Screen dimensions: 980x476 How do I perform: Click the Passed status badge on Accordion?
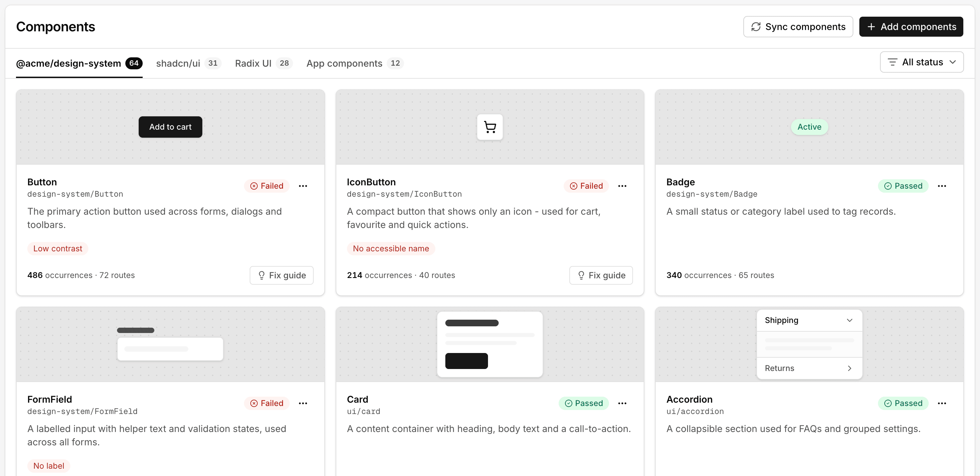pyautogui.click(x=903, y=403)
